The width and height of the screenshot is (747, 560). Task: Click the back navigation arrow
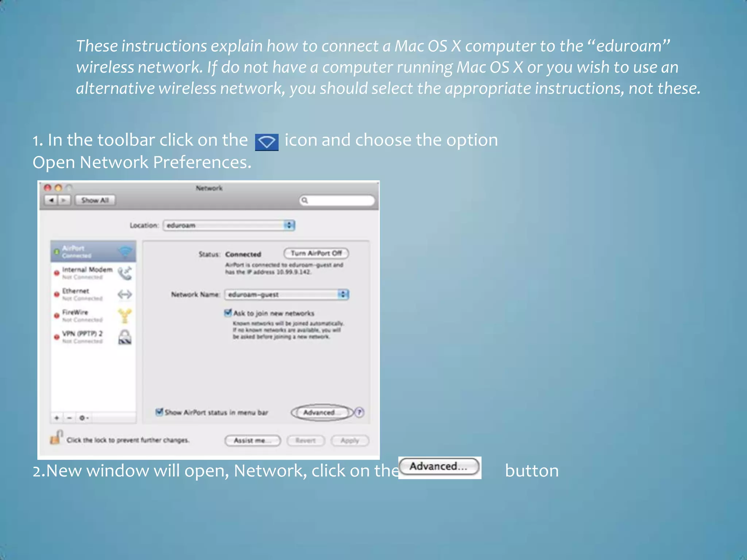(51, 200)
